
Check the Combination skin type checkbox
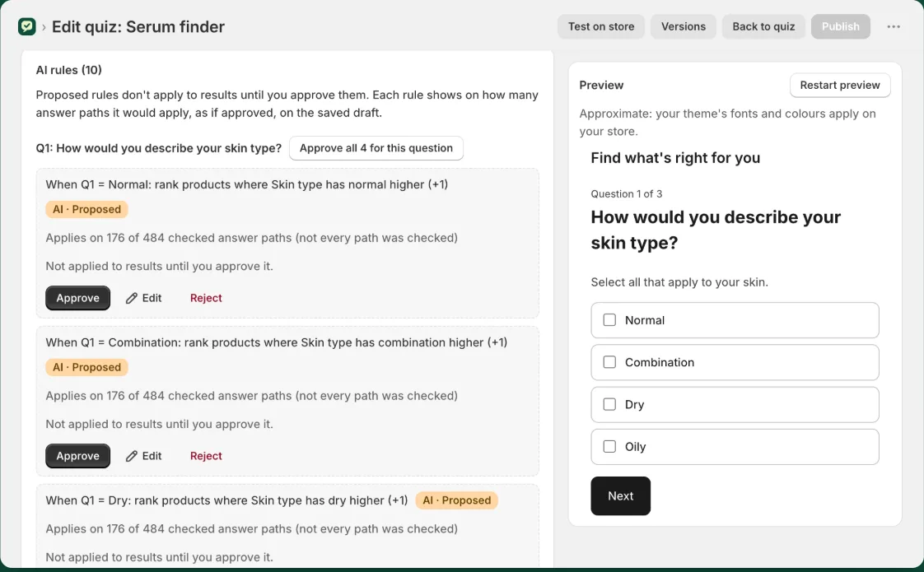[x=609, y=362]
